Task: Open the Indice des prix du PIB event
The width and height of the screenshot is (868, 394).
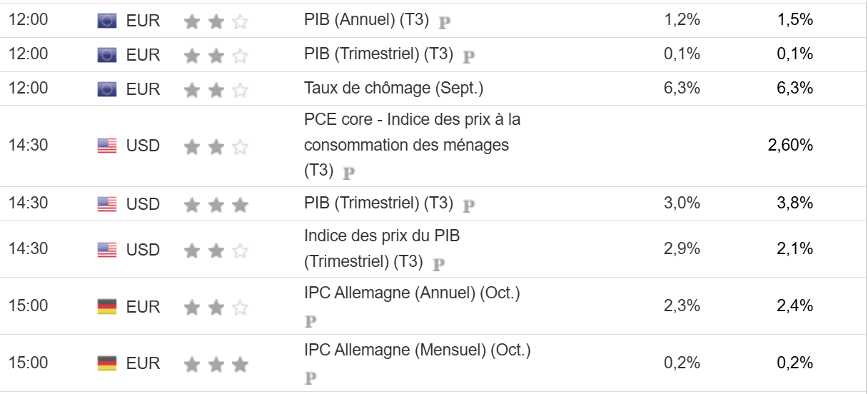Action: 386,236
